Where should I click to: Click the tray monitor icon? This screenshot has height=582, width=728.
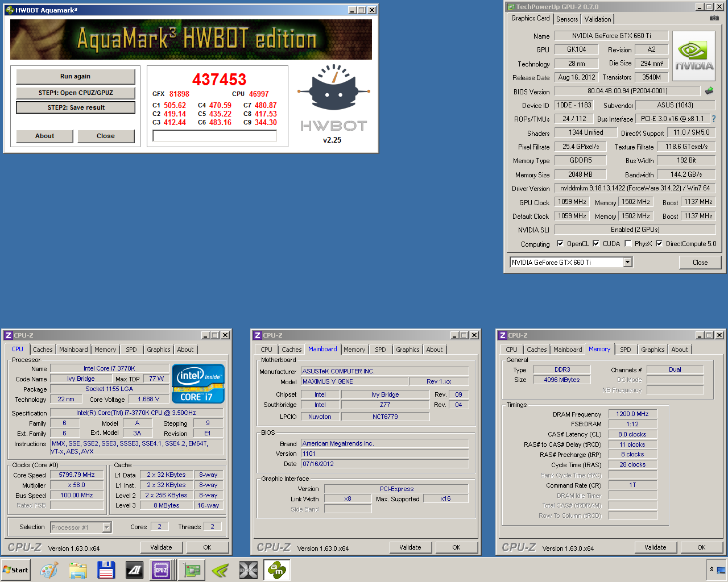[721, 569]
